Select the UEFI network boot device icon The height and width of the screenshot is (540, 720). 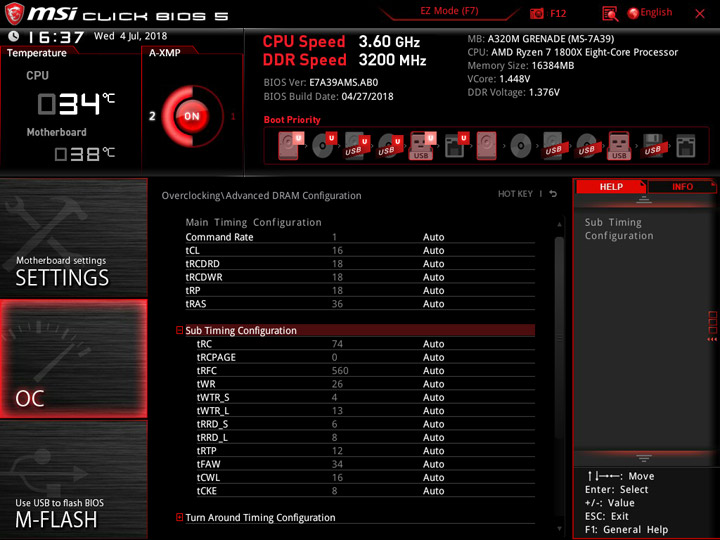456,146
